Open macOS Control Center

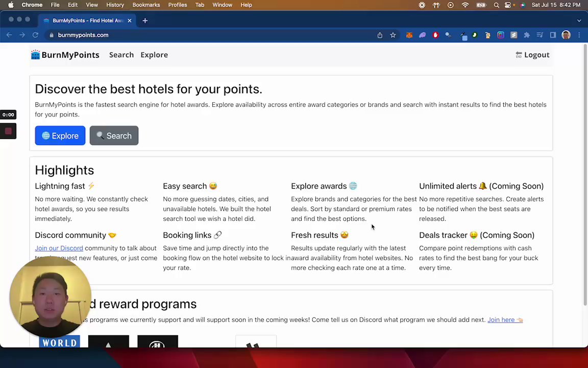(508, 5)
